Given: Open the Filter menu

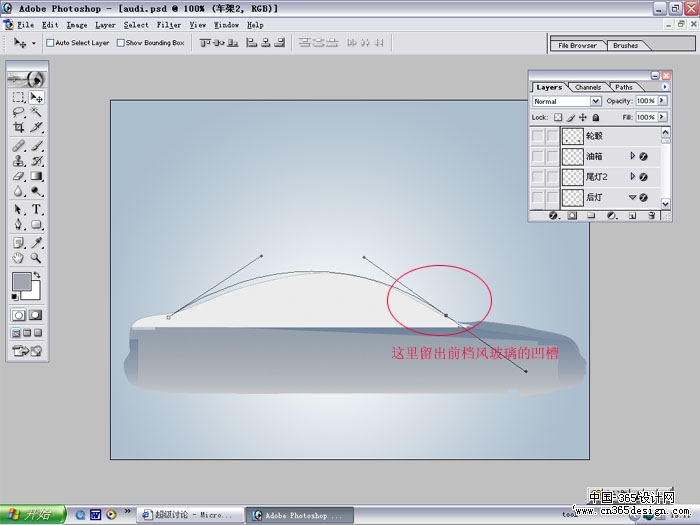Looking at the screenshot, I should coord(169,25).
